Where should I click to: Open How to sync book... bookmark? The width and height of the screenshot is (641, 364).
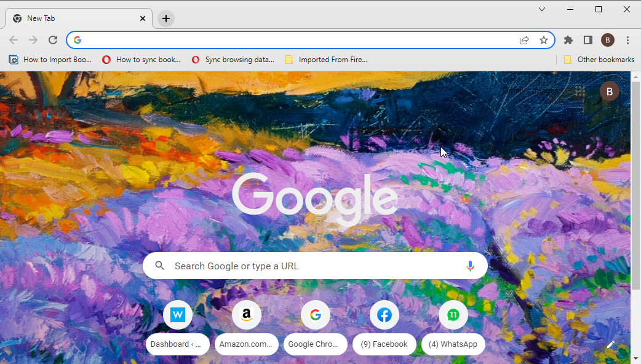[141, 60]
